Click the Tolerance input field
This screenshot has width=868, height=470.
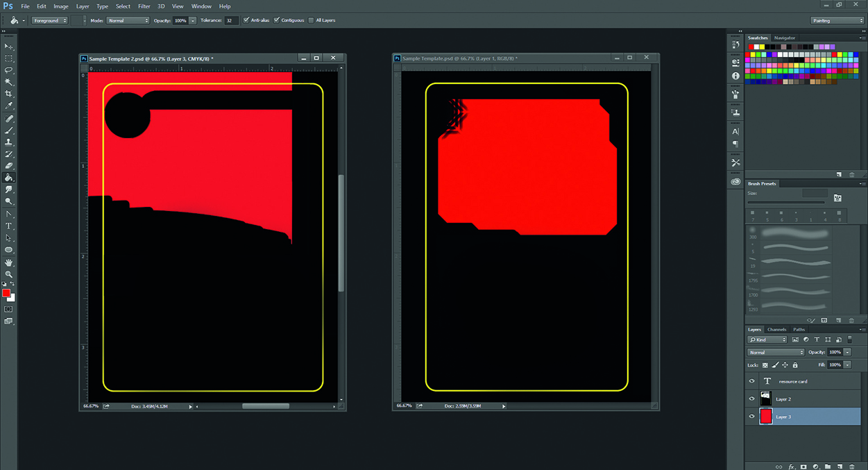[231, 20]
